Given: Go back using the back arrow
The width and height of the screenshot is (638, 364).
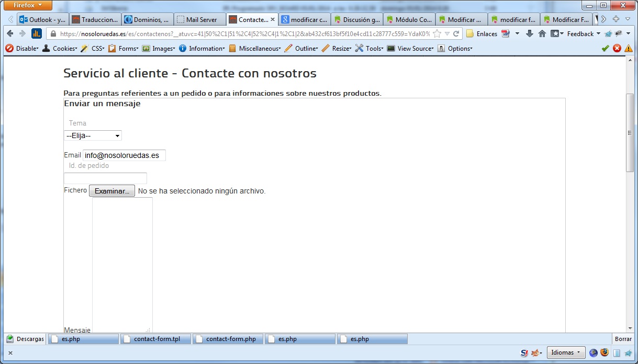Looking at the screenshot, I should point(9,33).
